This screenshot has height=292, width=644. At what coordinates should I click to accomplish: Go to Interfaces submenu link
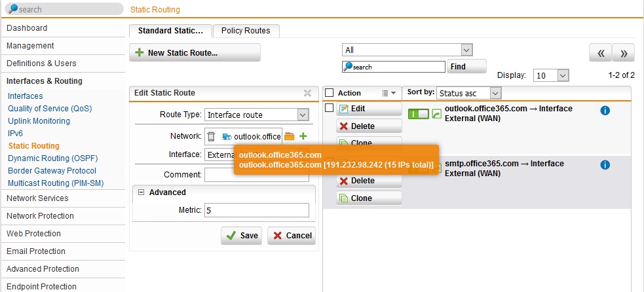tap(25, 96)
